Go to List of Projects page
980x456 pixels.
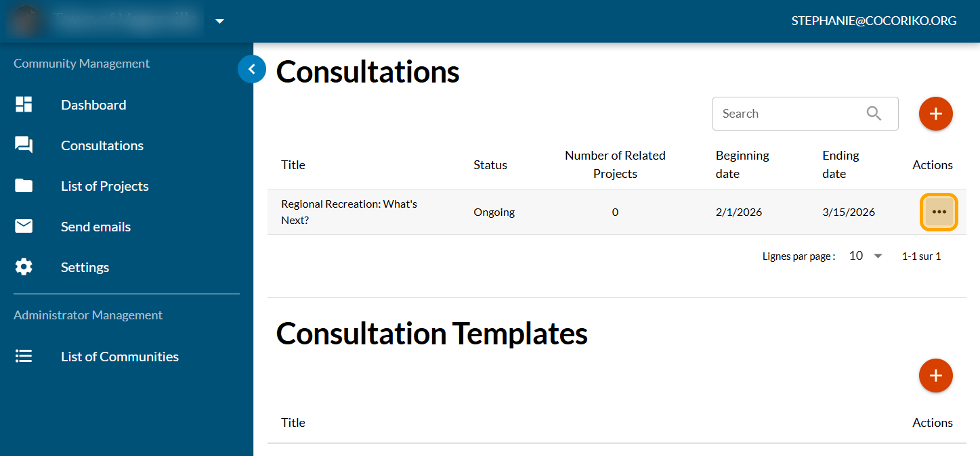pyautogui.click(x=104, y=186)
